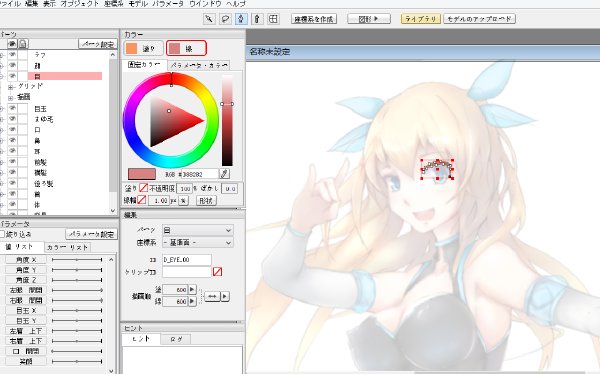Click the ID field showing D_EYE_00
The image size is (600, 374).
coord(187,260)
